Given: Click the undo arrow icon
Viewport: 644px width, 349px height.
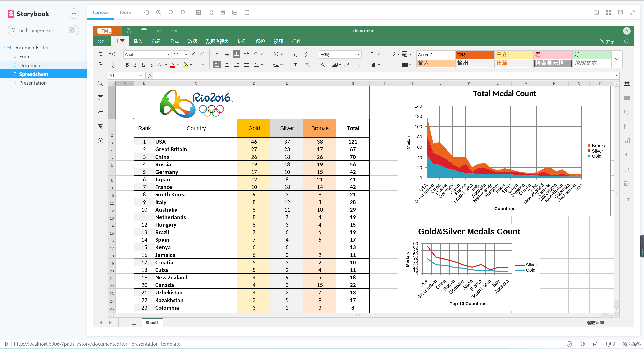Looking at the screenshot, I should [x=159, y=31].
